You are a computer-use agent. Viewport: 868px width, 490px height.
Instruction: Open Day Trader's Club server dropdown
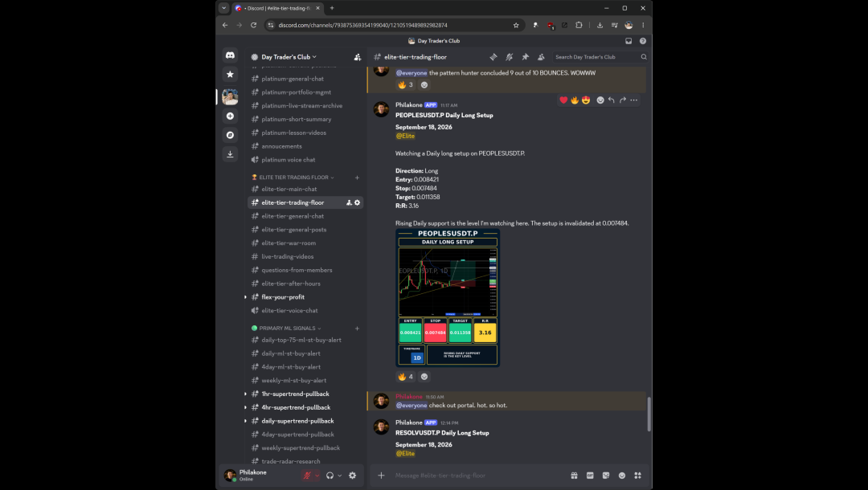pos(289,57)
